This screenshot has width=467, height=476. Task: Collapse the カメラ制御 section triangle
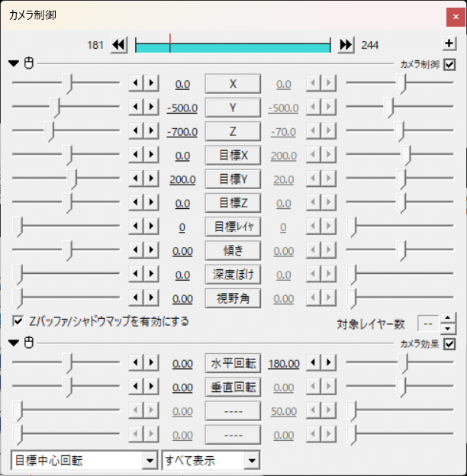(14, 63)
